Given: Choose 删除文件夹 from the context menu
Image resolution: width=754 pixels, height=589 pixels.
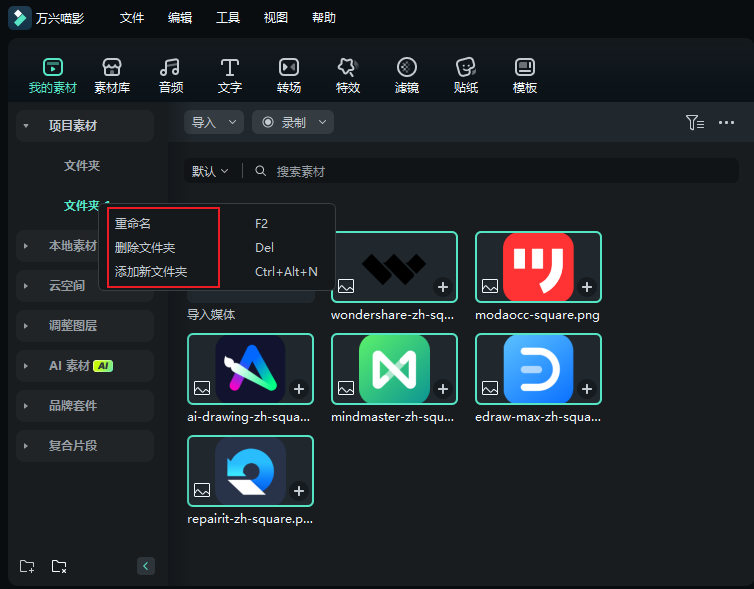Looking at the screenshot, I should [x=216, y=248].
